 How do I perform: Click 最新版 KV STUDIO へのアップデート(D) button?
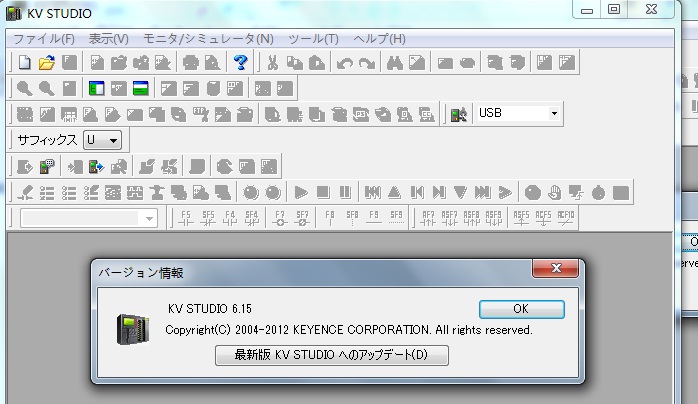click(x=332, y=355)
